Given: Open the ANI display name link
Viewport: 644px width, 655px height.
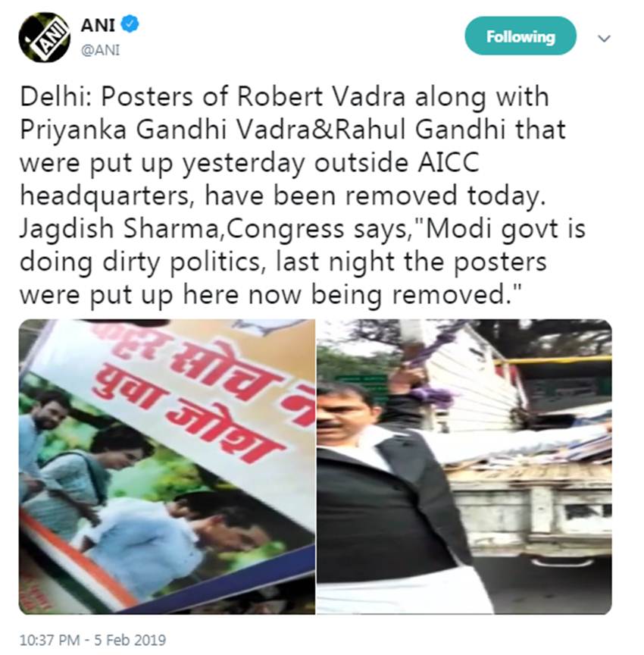Looking at the screenshot, I should pyautogui.click(x=98, y=25).
